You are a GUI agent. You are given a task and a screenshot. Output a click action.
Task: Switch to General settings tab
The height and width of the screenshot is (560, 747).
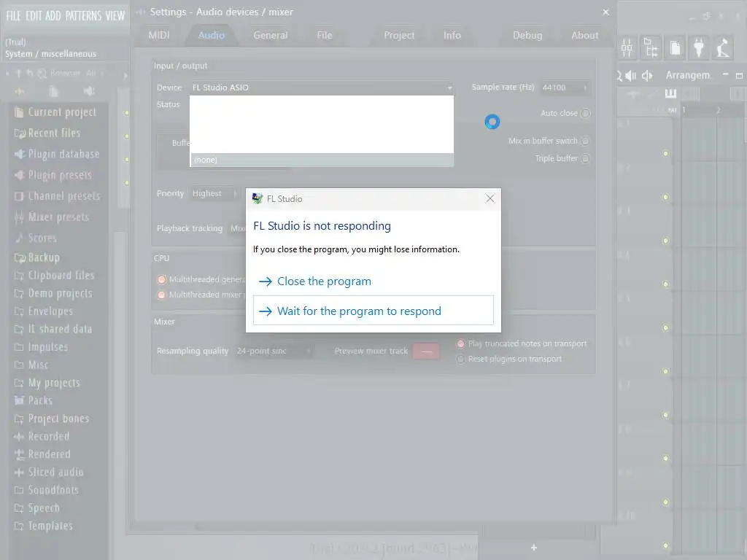coord(271,35)
